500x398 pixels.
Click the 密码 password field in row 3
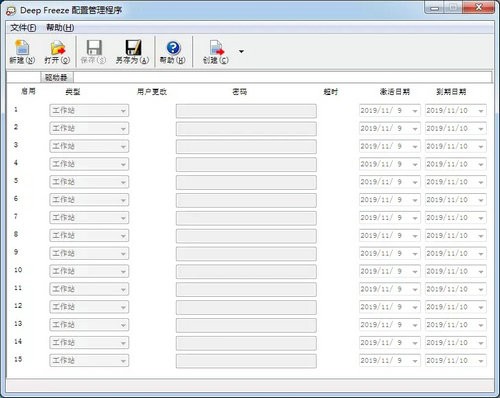pos(246,147)
